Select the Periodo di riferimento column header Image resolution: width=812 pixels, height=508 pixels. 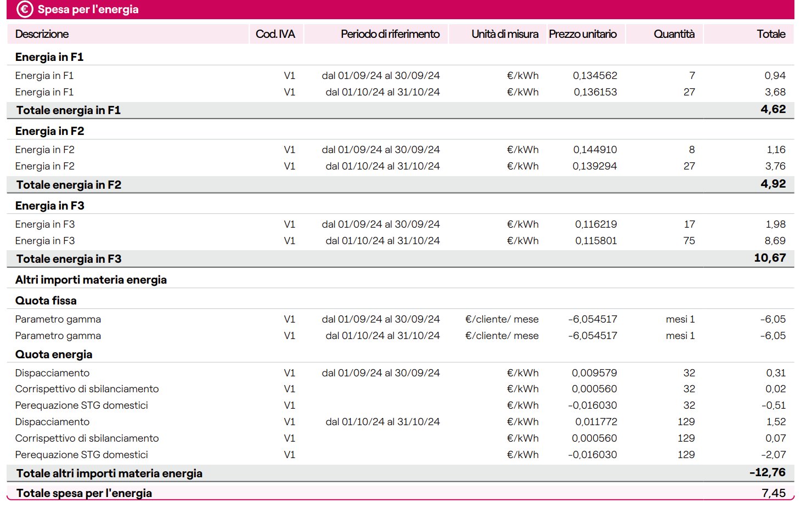tap(390, 34)
